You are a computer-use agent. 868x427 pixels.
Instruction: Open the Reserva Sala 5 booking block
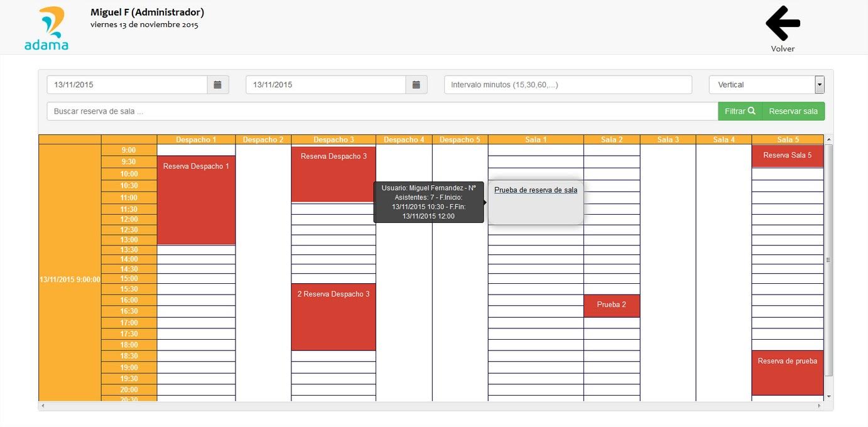tap(787, 156)
